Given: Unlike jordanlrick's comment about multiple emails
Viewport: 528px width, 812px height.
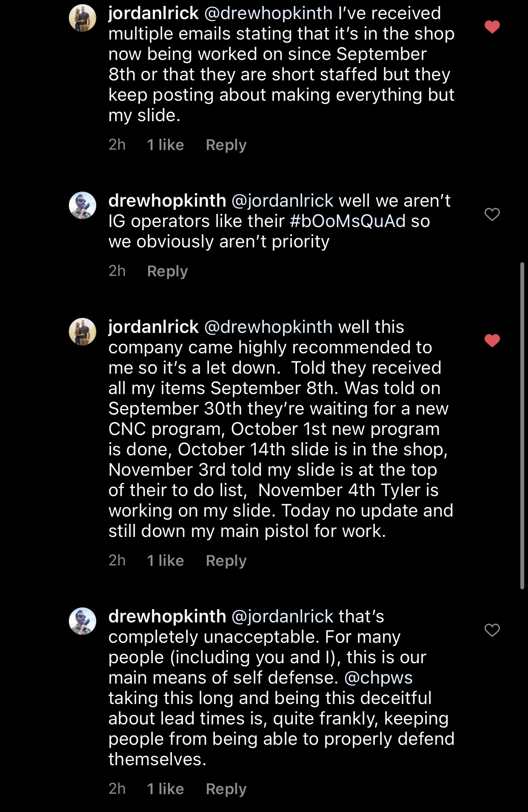Looking at the screenshot, I should click(x=492, y=27).
